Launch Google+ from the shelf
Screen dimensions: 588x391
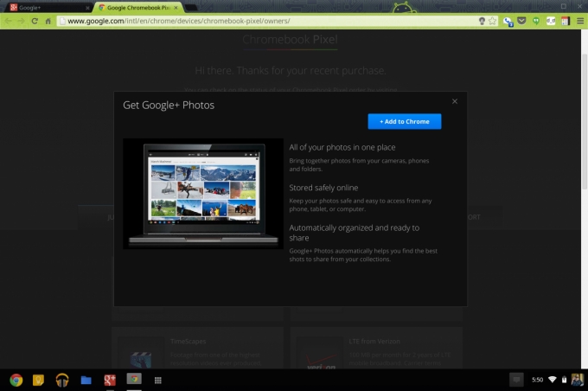click(110, 380)
